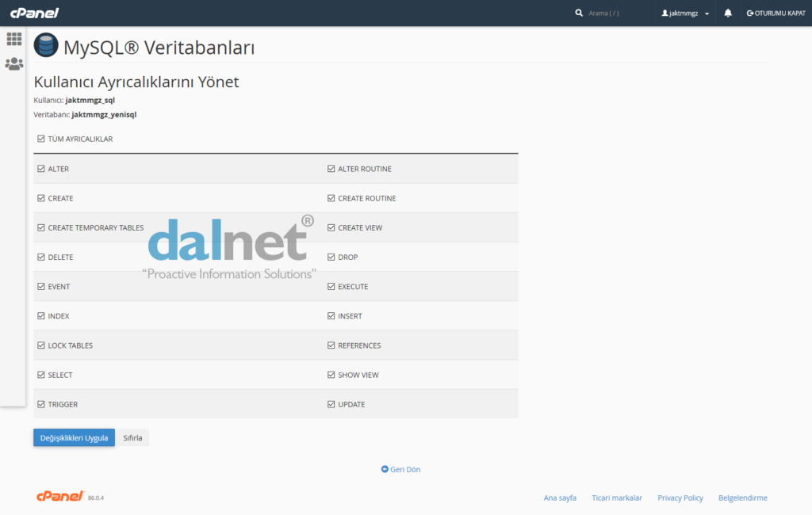
Task: Click the back arrow icon beside Geri Dön
Action: click(385, 469)
